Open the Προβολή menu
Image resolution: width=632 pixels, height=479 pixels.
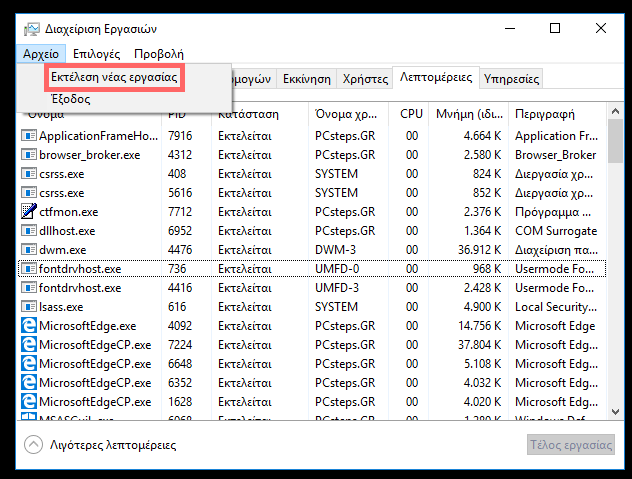click(159, 54)
